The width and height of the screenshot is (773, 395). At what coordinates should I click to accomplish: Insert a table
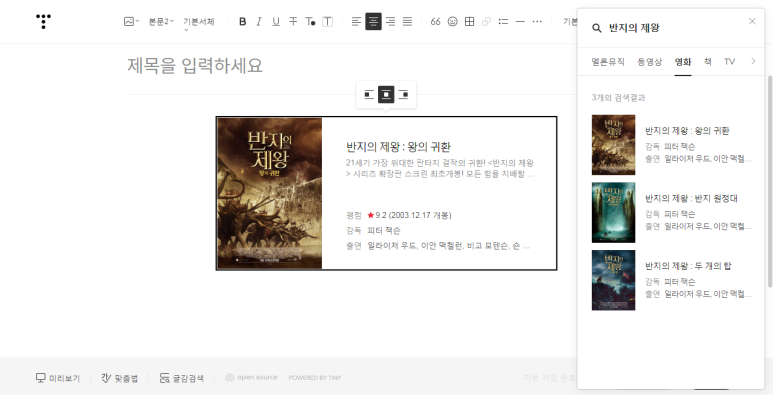(469, 22)
